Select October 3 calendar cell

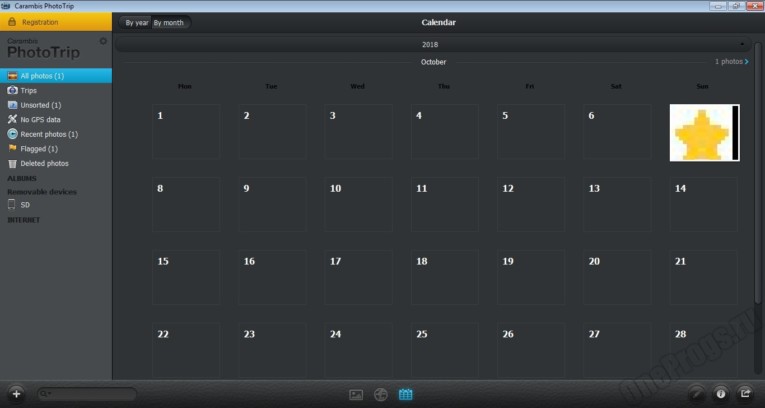click(358, 131)
